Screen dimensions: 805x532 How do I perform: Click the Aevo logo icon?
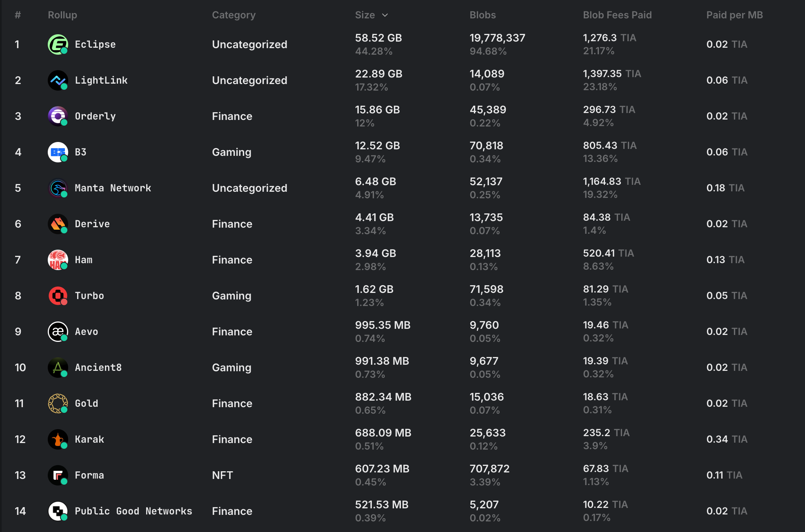click(x=58, y=332)
